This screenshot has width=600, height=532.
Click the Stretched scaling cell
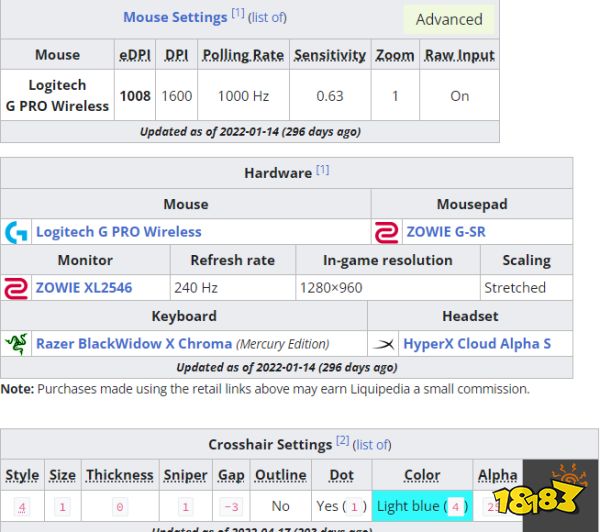(x=527, y=288)
